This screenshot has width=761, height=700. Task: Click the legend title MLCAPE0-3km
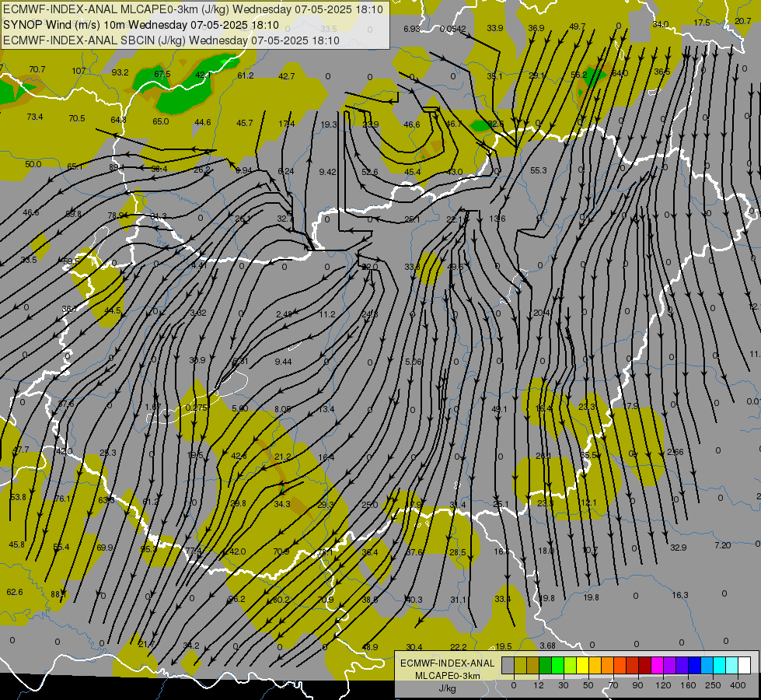click(x=448, y=676)
